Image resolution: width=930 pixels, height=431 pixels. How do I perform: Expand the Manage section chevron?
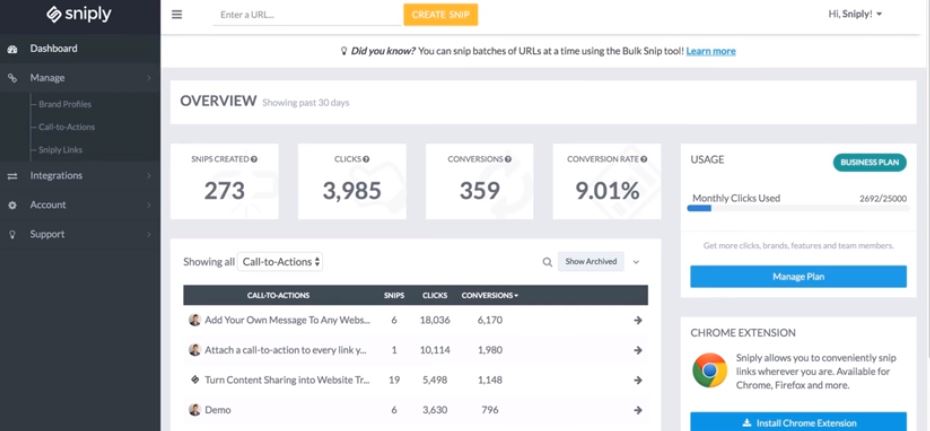149,78
